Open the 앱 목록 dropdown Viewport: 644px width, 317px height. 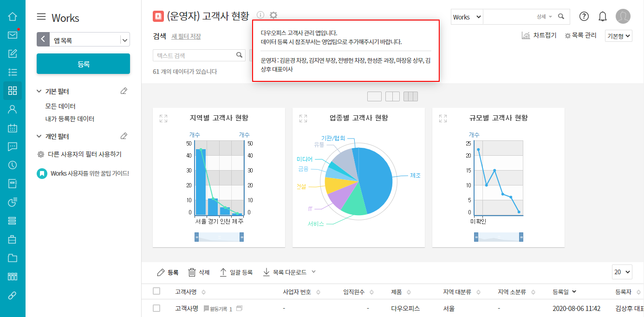[x=124, y=40]
